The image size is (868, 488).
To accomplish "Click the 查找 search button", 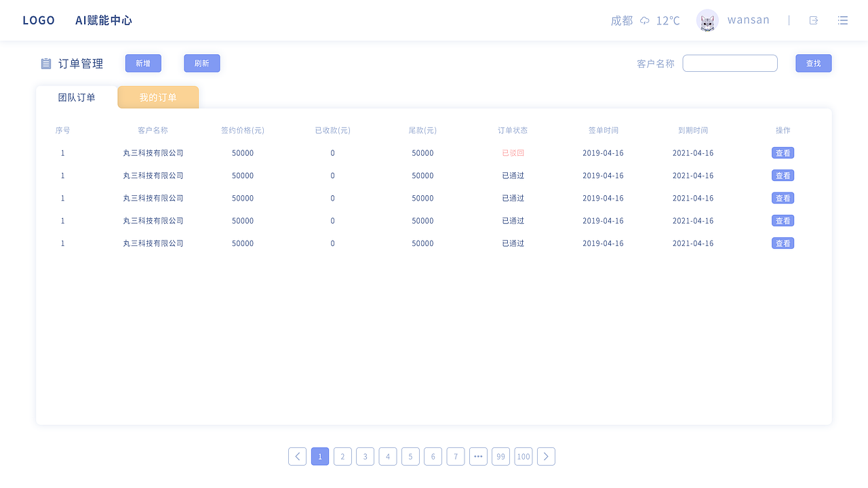I will coord(813,63).
